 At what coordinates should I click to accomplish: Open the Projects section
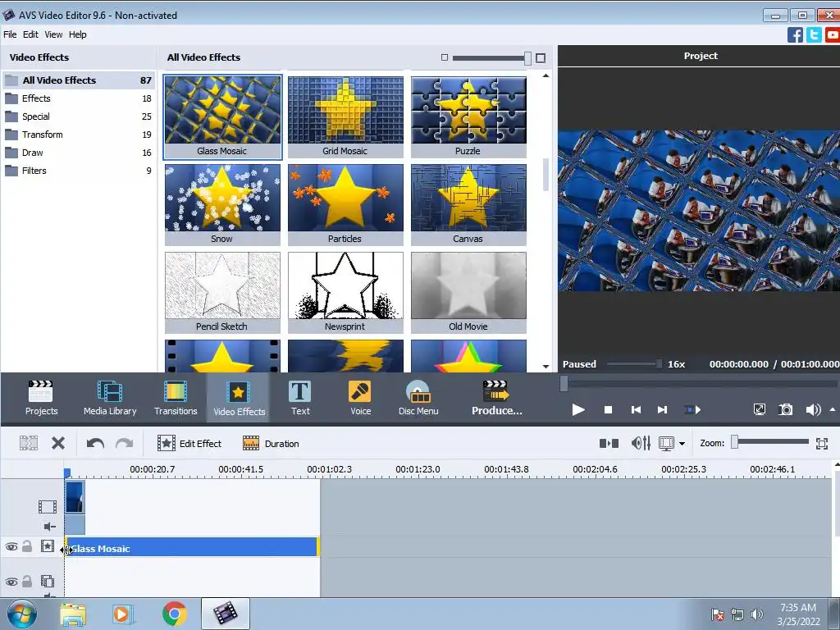pos(41,398)
